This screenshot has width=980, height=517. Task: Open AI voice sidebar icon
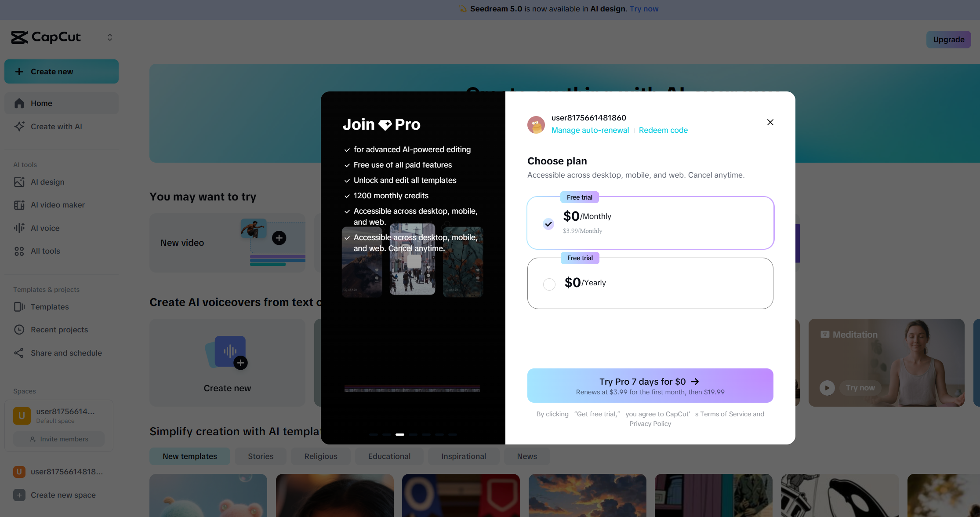19,228
